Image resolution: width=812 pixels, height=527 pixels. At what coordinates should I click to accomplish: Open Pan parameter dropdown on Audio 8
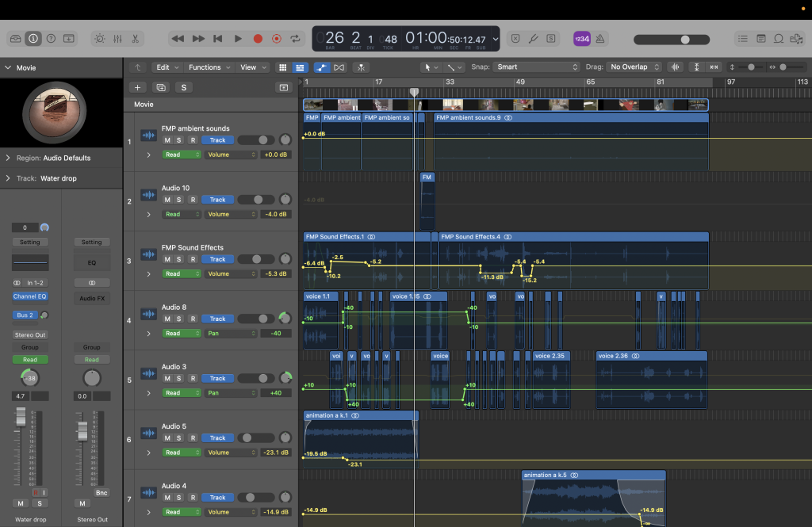[x=231, y=334]
